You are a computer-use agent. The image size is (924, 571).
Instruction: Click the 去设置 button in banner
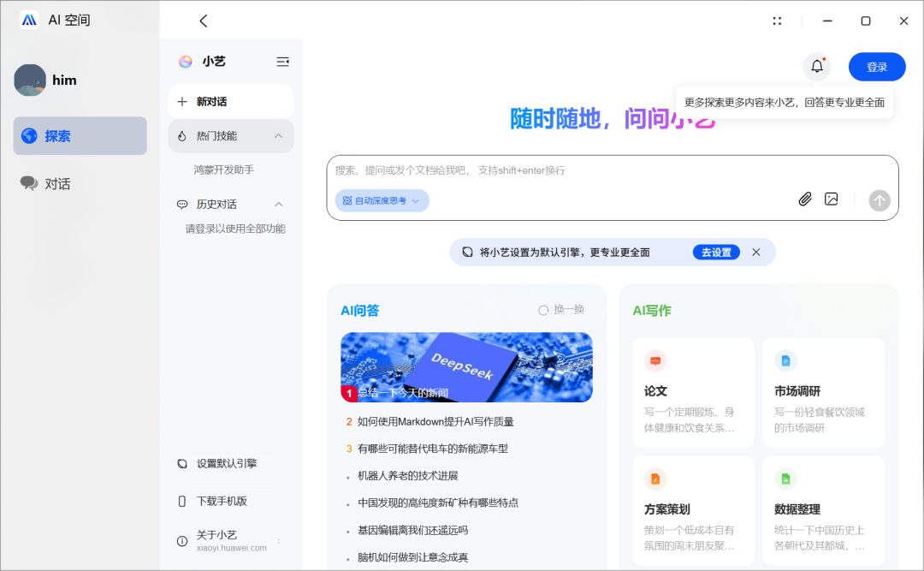[716, 252]
